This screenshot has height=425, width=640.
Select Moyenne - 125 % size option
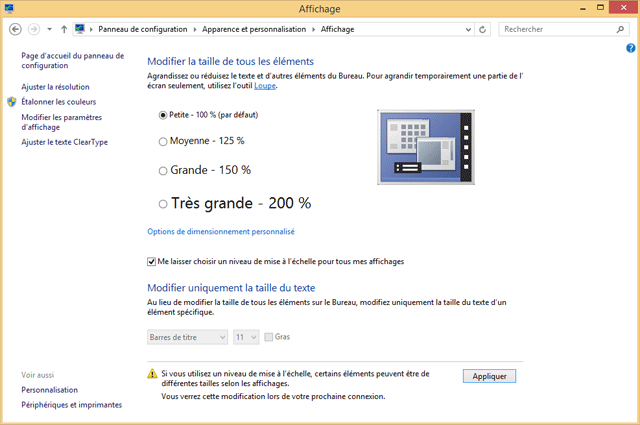point(163,142)
